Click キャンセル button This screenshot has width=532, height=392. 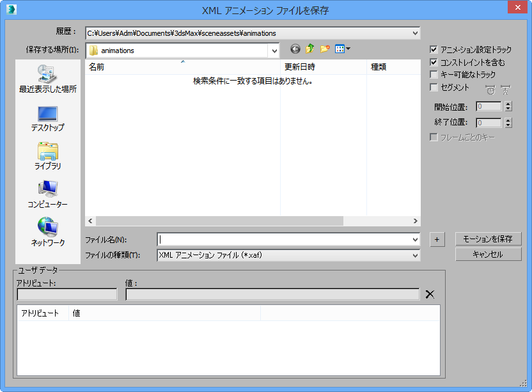[x=489, y=255]
